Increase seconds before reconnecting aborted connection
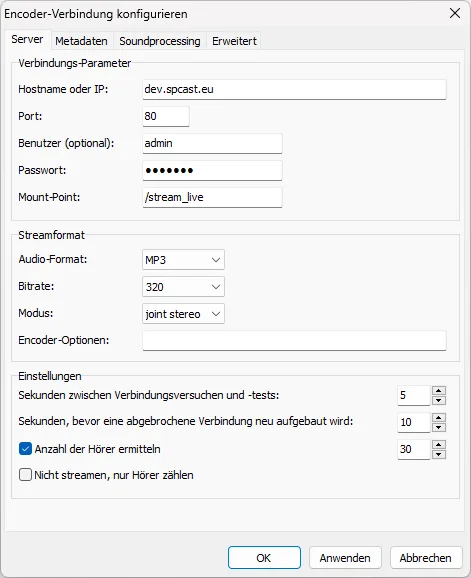 (439, 418)
